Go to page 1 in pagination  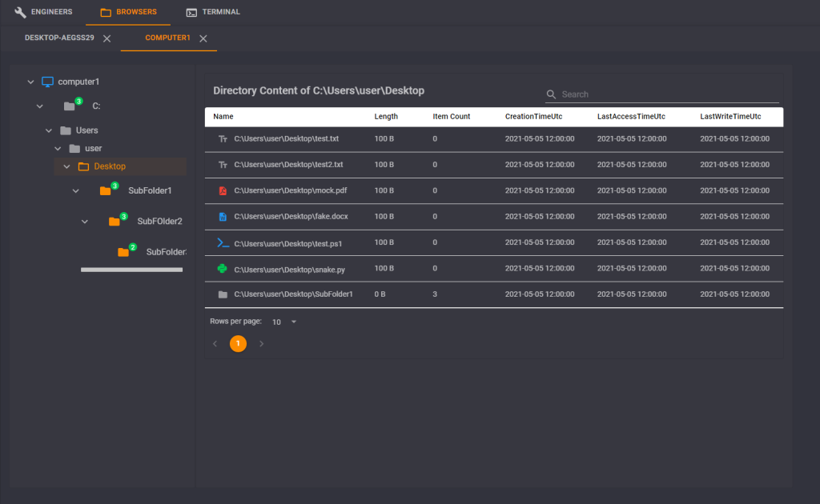(238, 344)
